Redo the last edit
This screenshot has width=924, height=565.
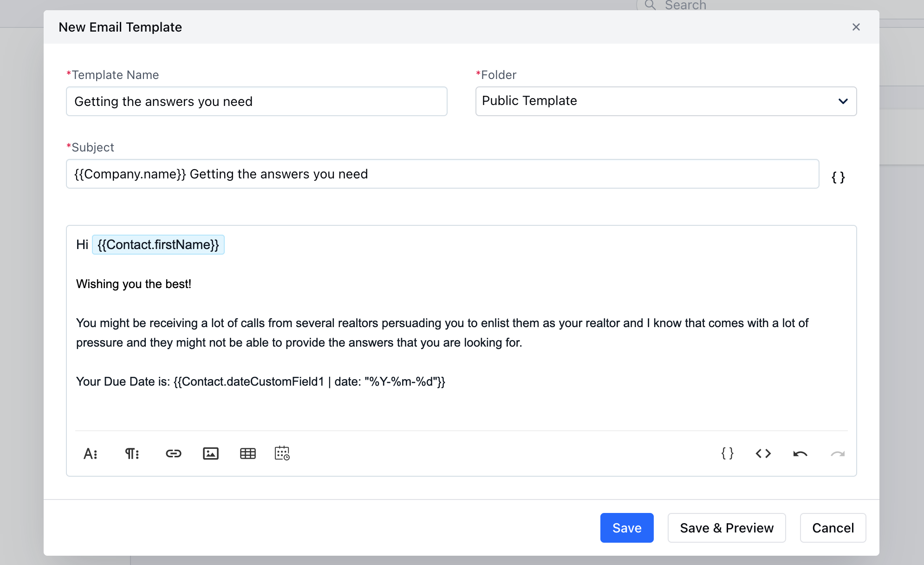tap(836, 453)
